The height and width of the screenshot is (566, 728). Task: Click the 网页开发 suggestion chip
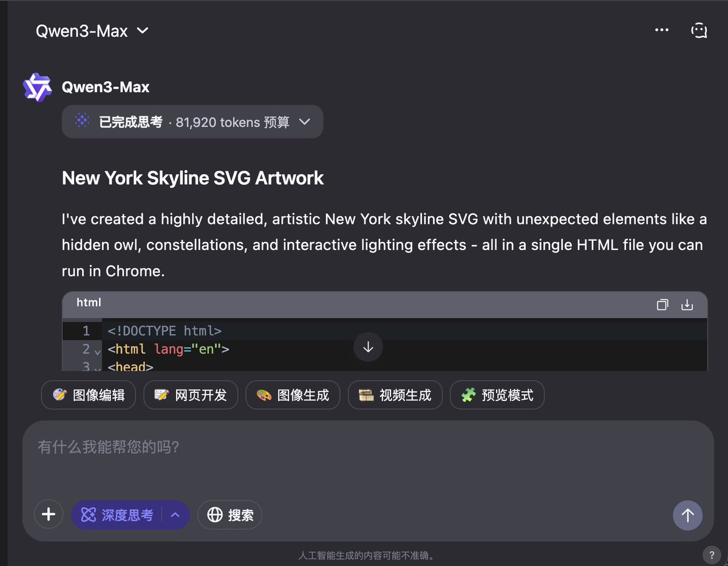click(191, 395)
